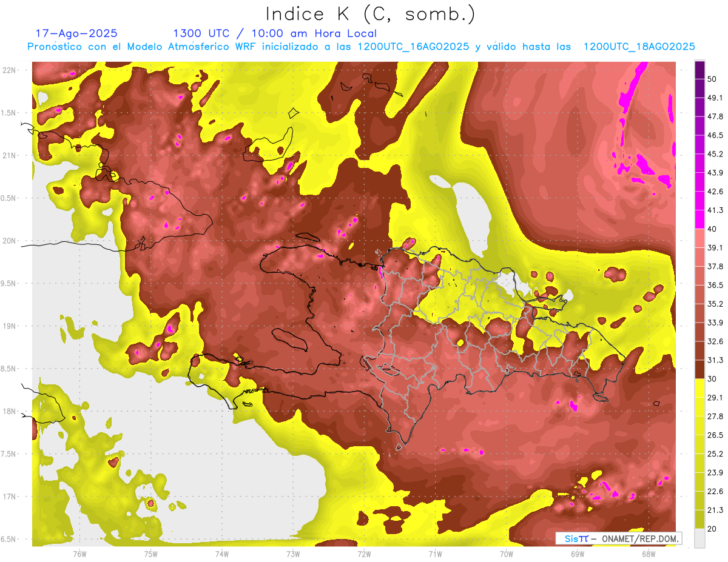This screenshot has width=728, height=562.
Task: Click the '73W' longitude axis label
Action: coord(293,553)
